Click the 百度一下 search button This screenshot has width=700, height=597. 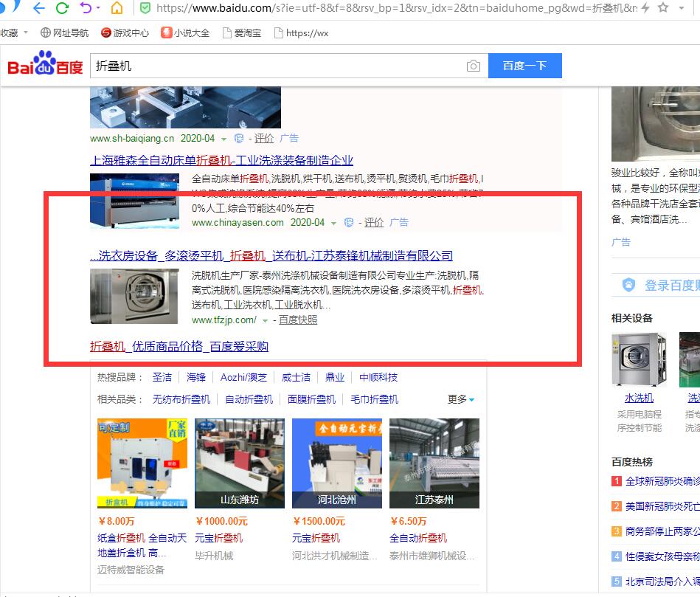(x=525, y=66)
